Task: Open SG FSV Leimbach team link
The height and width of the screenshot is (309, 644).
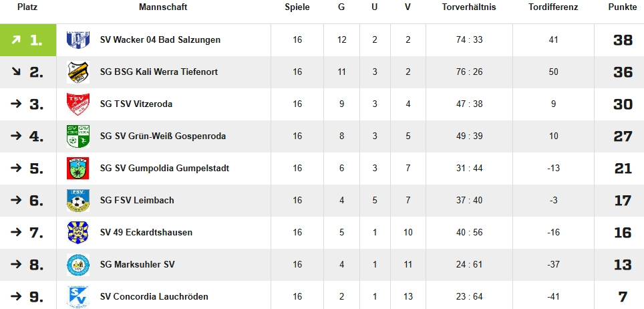Action: coord(137,201)
